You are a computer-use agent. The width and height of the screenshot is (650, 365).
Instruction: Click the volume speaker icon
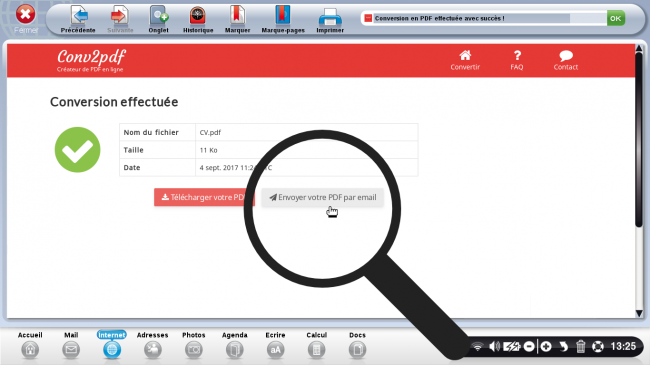[494, 346]
